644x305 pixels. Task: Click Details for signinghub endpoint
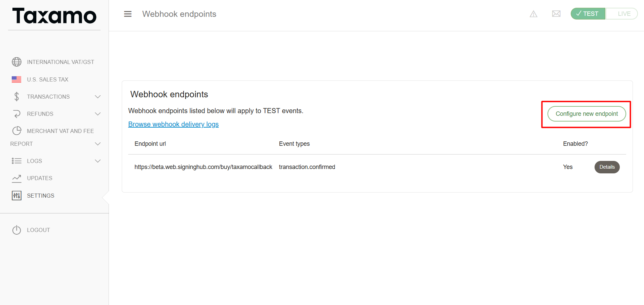(x=607, y=167)
